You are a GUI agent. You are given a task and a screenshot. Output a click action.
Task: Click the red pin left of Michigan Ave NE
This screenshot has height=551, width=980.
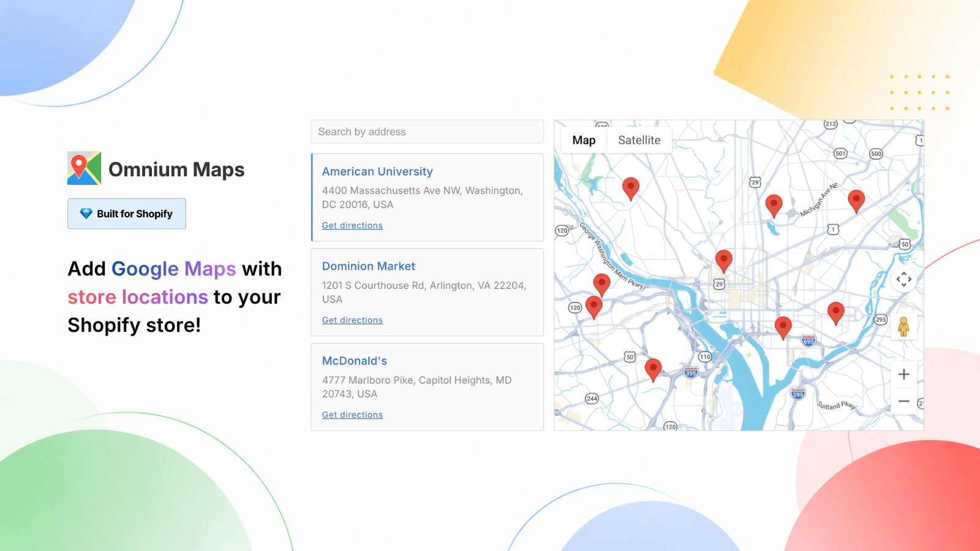point(774,206)
